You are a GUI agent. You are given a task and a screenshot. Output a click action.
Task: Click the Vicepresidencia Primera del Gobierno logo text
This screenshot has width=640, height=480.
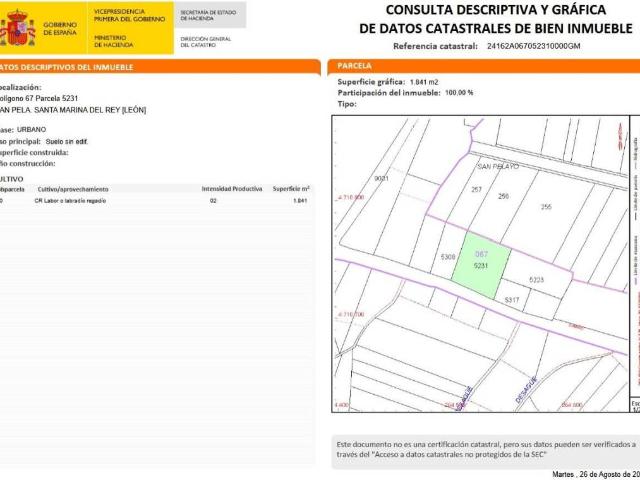(x=129, y=16)
